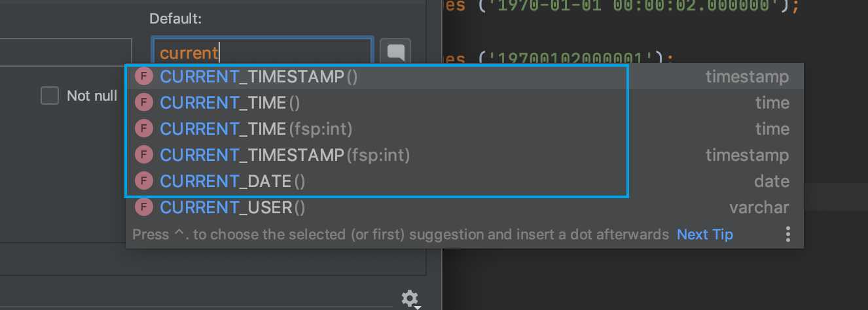Choose CURRENT_DATE() suggestion
The image size is (868, 310).
point(232,181)
